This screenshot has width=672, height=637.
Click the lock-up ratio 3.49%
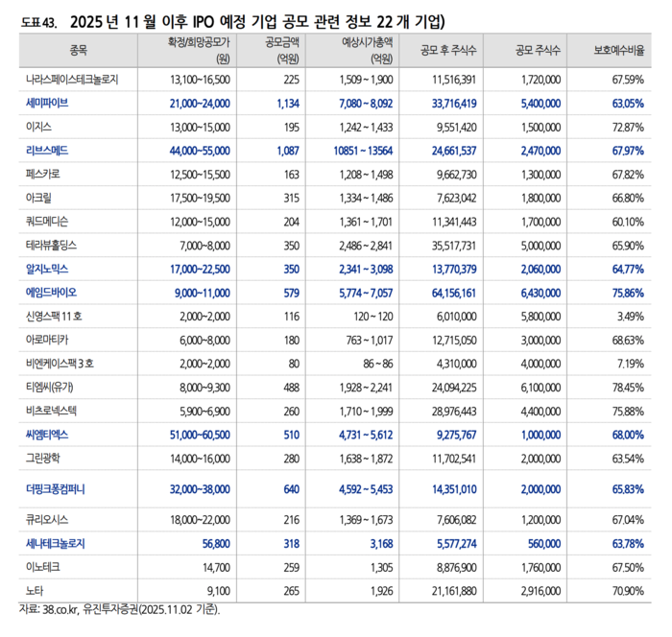point(631,317)
